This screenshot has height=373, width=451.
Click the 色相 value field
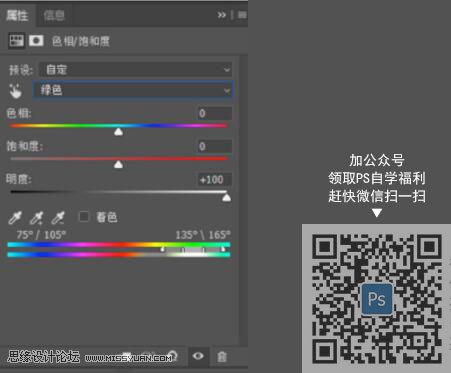tap(214, 113)
